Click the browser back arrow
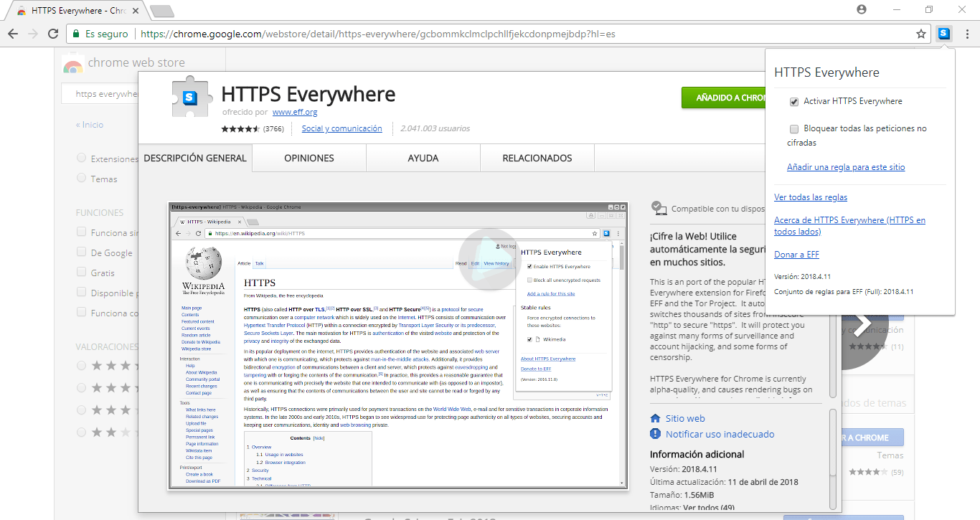The height and width of the screenshot is (520, 980). [x=13, y=34]
